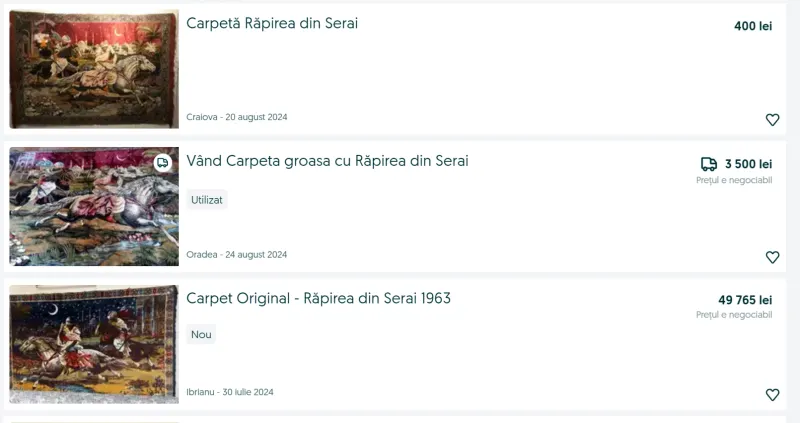Save the 3 500 lei carpet with heart
The image size is (800, 423).
coord(772,257)
